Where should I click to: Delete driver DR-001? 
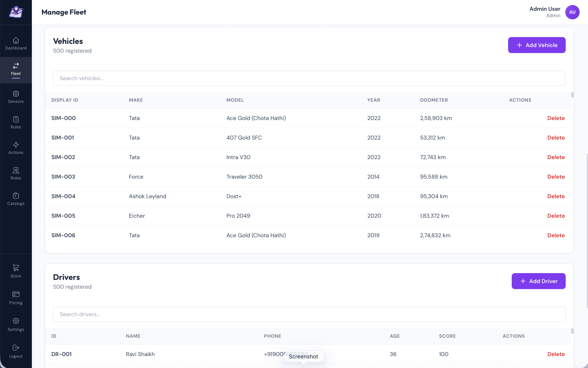pyautogui.click(x=556, y=354)
